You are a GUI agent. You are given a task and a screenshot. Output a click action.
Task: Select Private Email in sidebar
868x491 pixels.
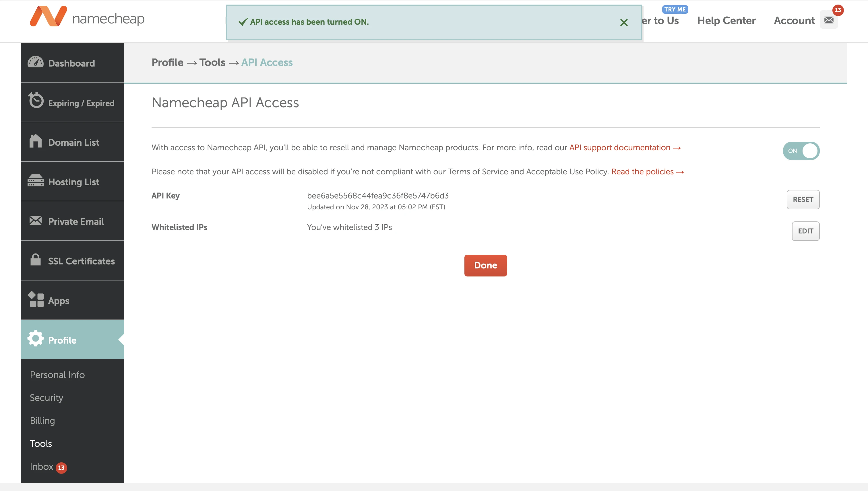click(x=72, y=221)
